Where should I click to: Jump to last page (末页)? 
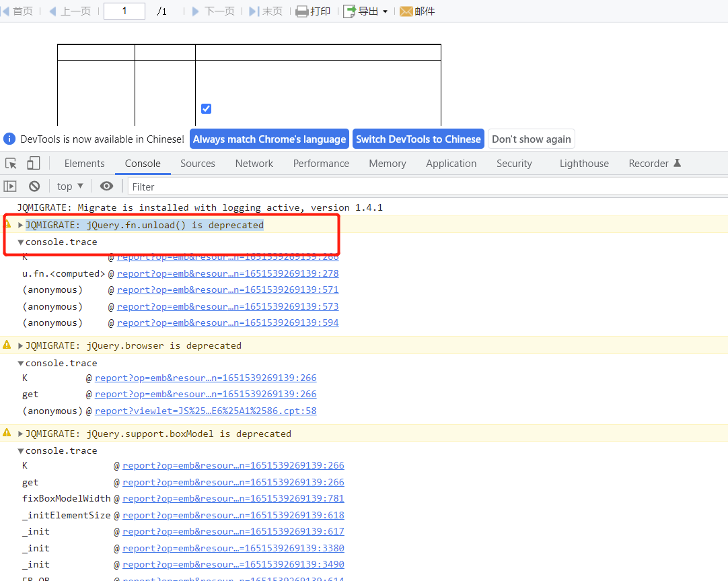(x=266, y=11)
